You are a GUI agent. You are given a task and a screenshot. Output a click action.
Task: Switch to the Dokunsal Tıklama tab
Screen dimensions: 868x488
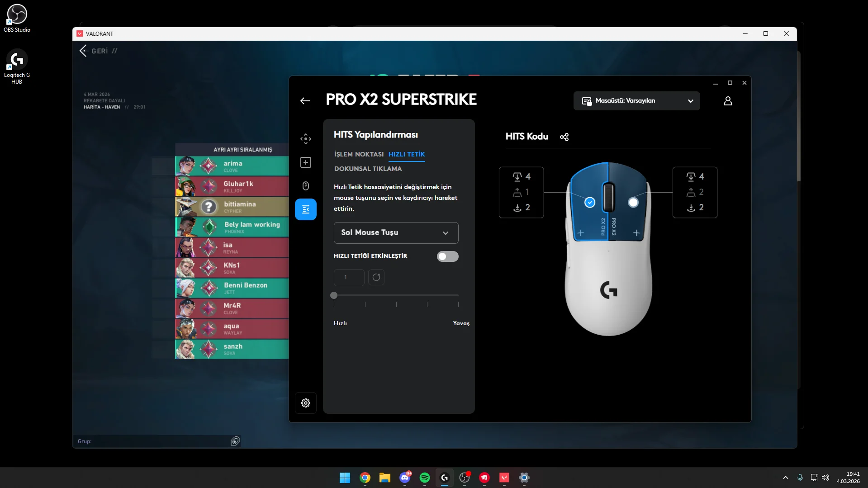click(368, 169)
